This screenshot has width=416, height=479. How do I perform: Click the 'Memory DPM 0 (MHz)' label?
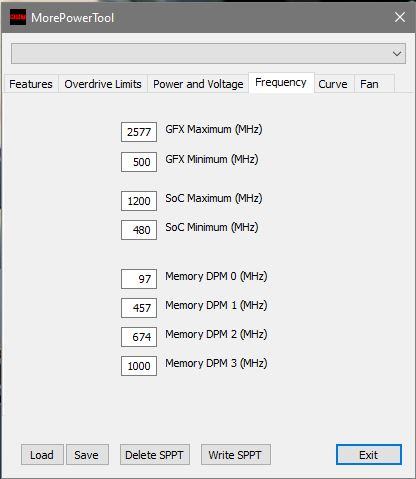click(x=216, y=276)
